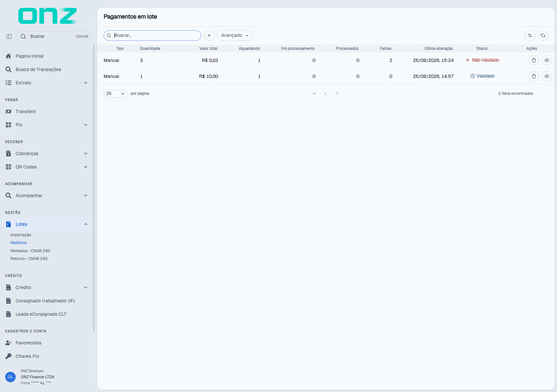Open the column filter settings icon

point(530,36)
